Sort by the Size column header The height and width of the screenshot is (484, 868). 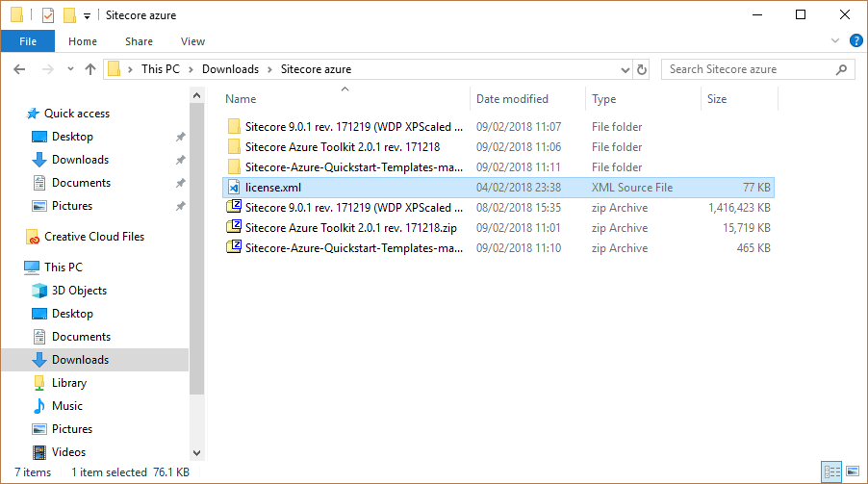(717, 99)
